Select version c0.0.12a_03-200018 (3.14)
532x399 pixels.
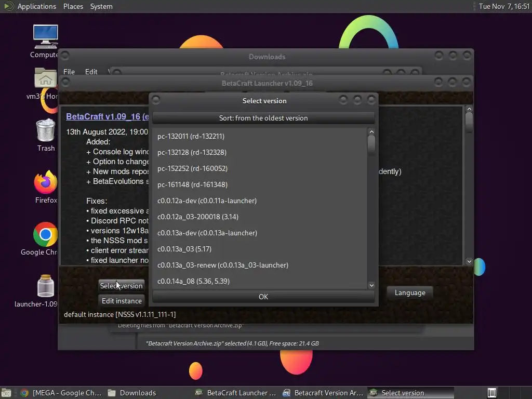click(x=260, y=217)
